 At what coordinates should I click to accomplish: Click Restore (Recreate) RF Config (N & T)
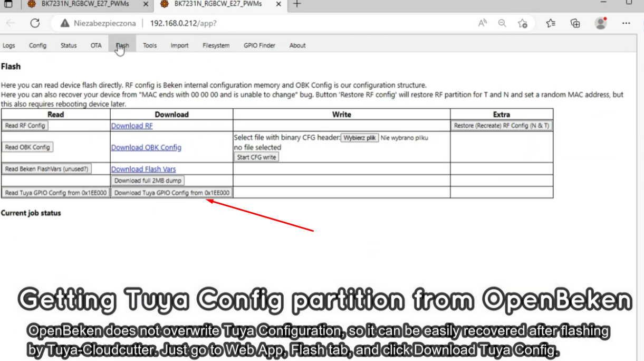[x=502, y=126]
